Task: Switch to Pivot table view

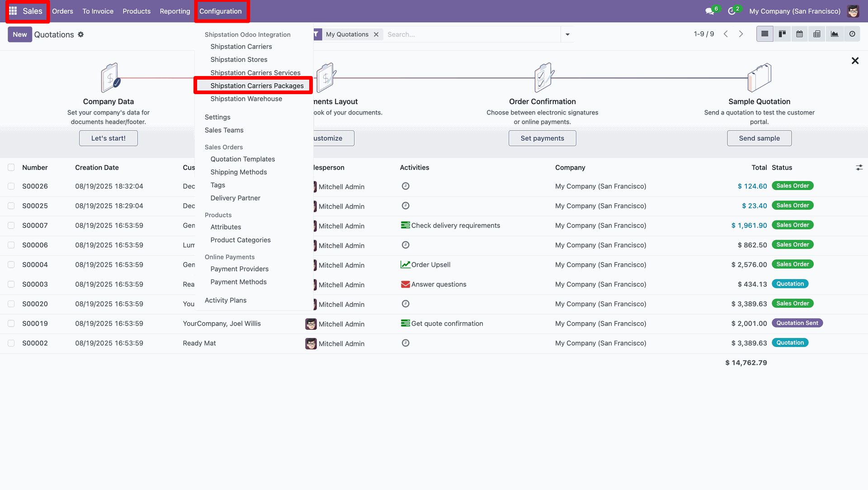Action: (x=817, y=34)
